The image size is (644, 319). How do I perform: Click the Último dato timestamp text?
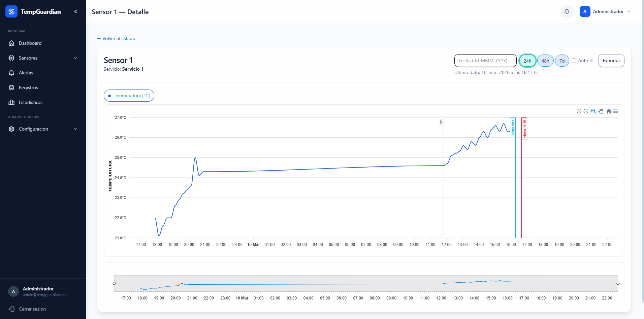[496, 72]
